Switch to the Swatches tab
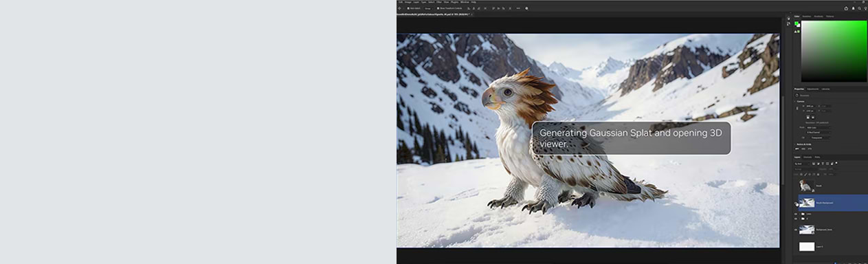Screen dimensions: 868x264 807,16
